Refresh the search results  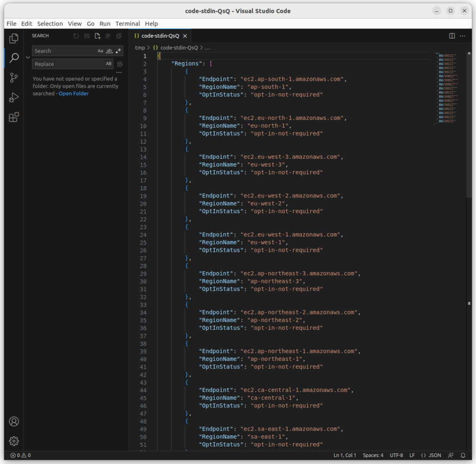tap(76, 36)
